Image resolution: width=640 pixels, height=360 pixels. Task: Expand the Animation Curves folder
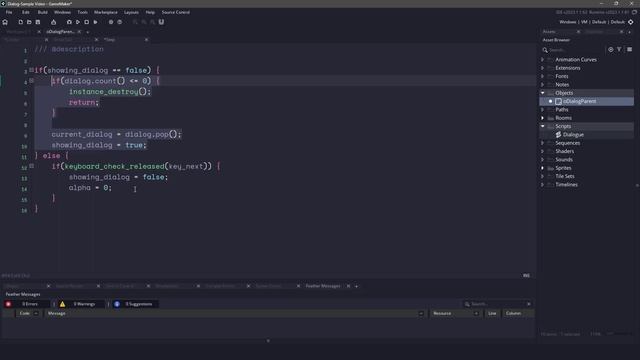click(542, 60)
